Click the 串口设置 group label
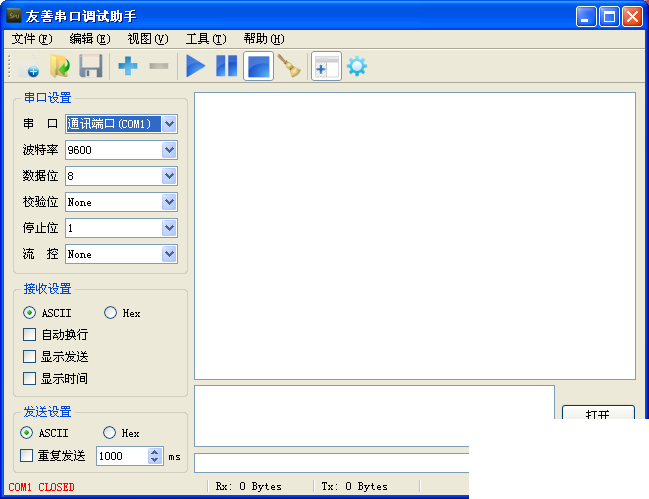 pyautogui.click(x=47, y=98)
